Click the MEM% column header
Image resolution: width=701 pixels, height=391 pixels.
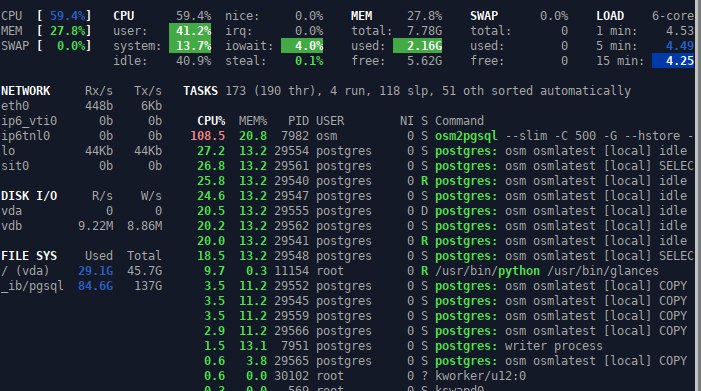pyautogui.click(x=253, y=121)
